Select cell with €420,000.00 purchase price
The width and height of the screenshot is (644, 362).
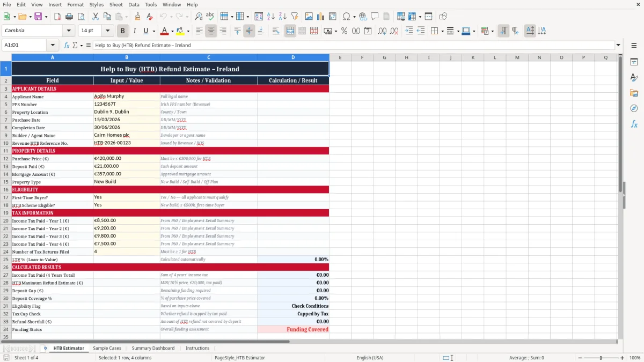click(x=127, y=159)
